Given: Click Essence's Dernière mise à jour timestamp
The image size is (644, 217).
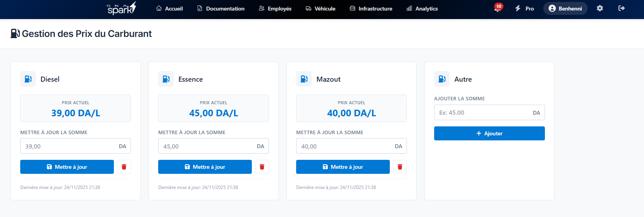Looking at the screenshot, I should [x=198, y=187].
